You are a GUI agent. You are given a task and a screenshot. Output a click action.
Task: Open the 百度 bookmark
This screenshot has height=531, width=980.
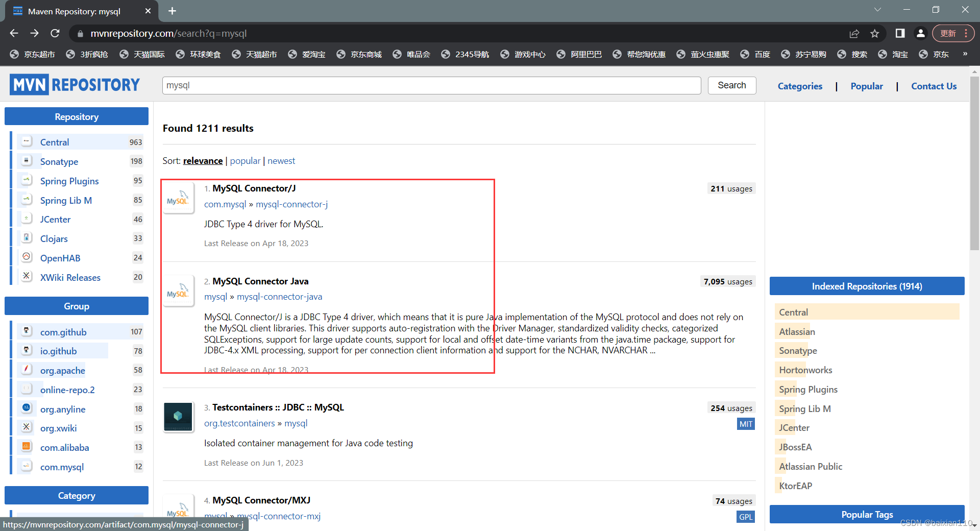click(x=755, y=54)
